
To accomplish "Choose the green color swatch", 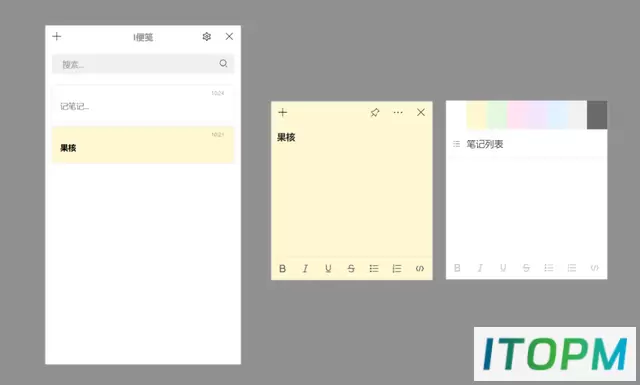I will [497, 115].
